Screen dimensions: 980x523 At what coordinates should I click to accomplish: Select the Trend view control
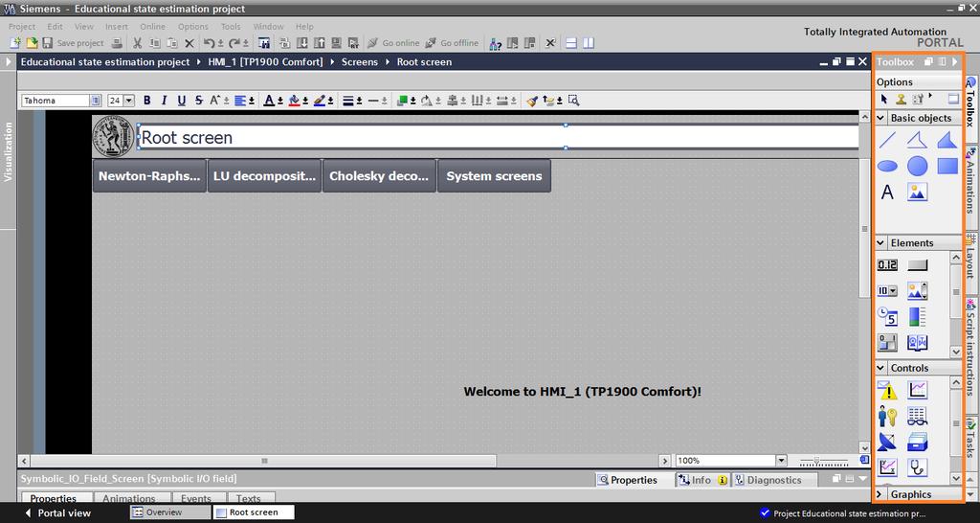917,391
